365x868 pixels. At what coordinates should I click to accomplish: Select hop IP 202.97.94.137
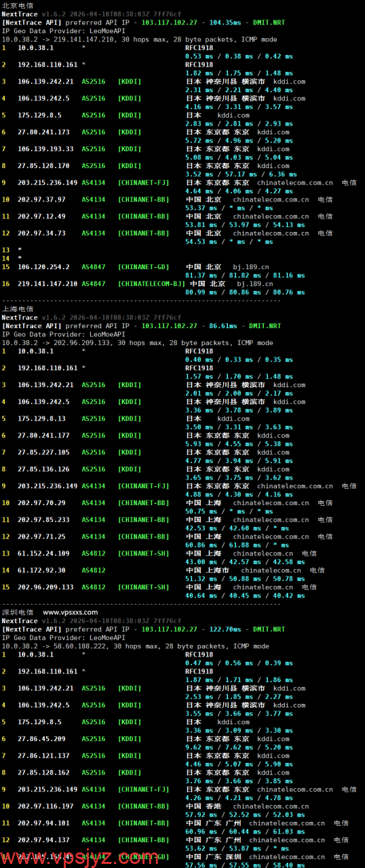point(43,840)
